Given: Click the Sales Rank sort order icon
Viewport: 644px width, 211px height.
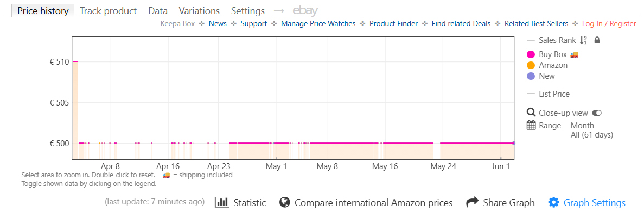Looking at the screenshot, I should click(584, 40).
